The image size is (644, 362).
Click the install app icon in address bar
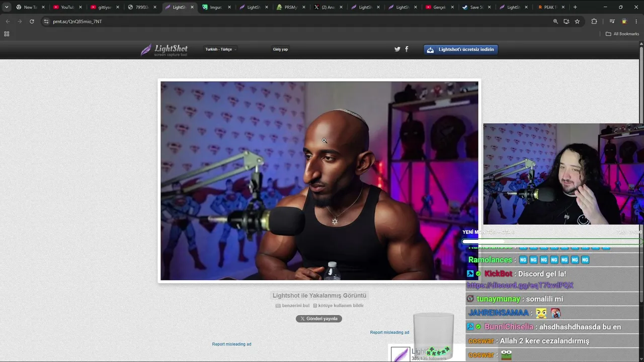pos(567,22)
